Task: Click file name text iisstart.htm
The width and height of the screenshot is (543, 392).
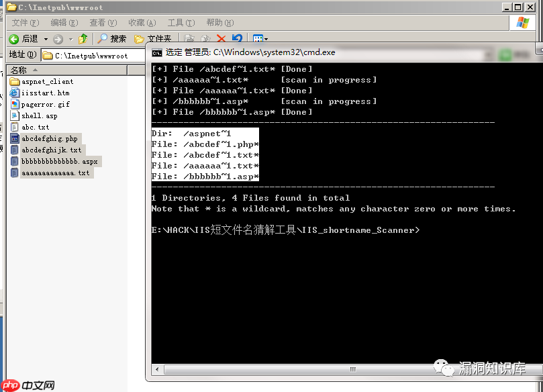Action: tap(46, 93)
